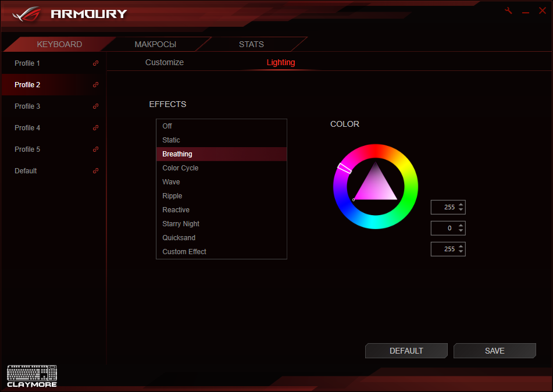Click the link icon beside Default profile
Image resolution: width=553 pixels, height=392 pixels.
[95, 171]
